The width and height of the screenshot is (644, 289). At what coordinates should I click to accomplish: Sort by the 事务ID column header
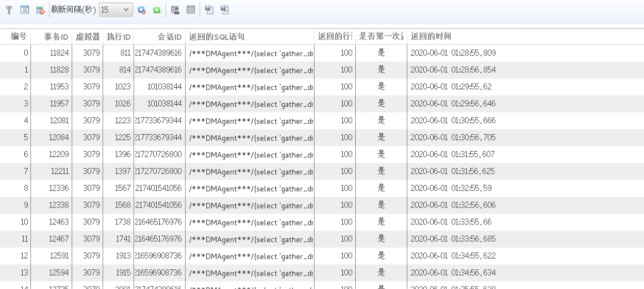click(56, 37)
